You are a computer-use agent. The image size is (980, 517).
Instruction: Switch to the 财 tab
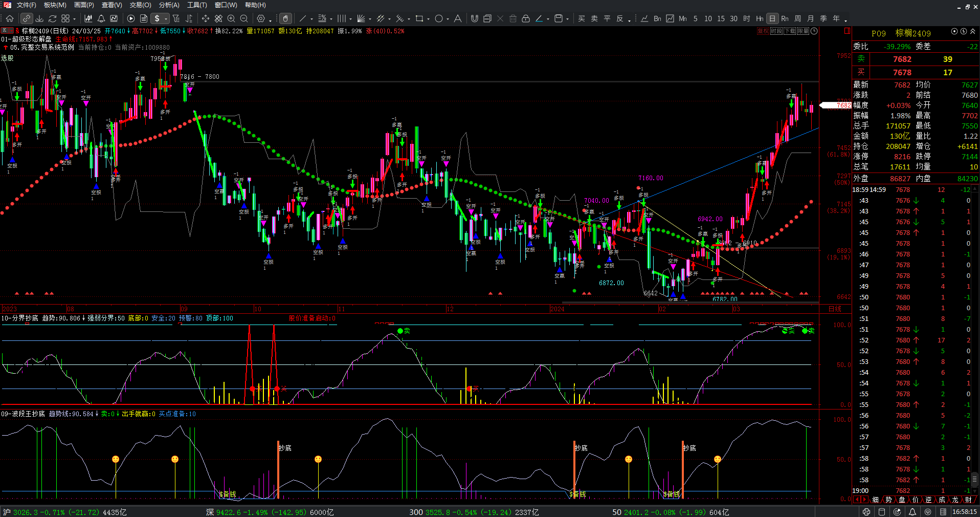(x=968, y=500)
